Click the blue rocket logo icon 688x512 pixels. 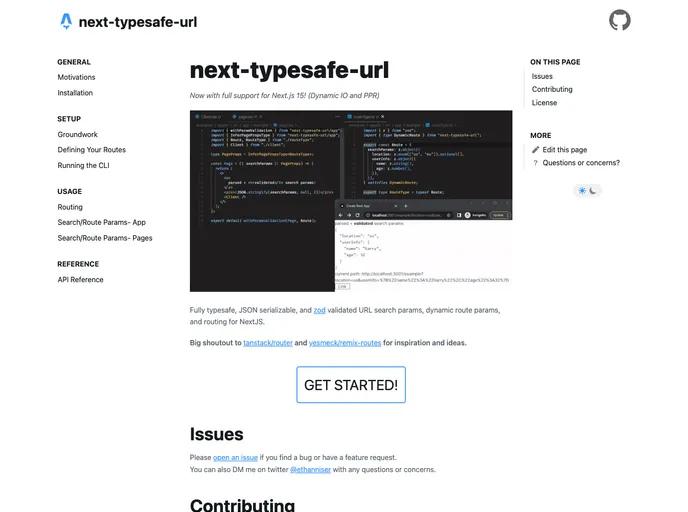tap(66, 21)
